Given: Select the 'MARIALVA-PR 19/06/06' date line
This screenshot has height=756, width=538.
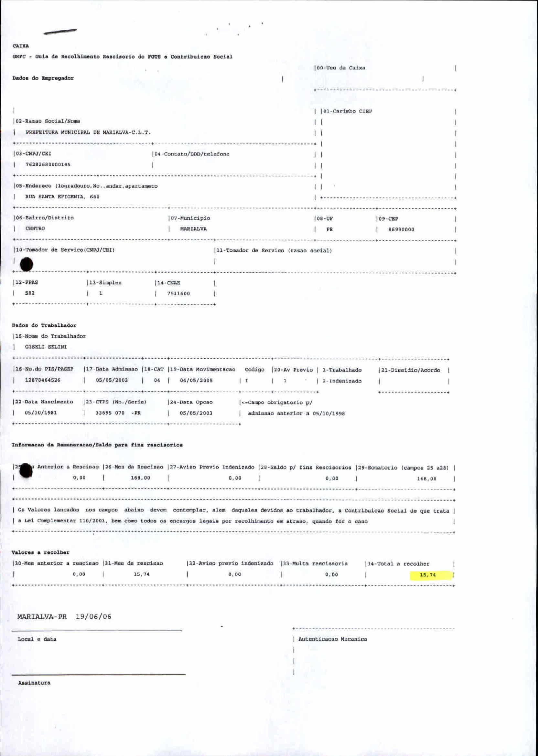Looking at the screenshot, I should click(64, 617).
